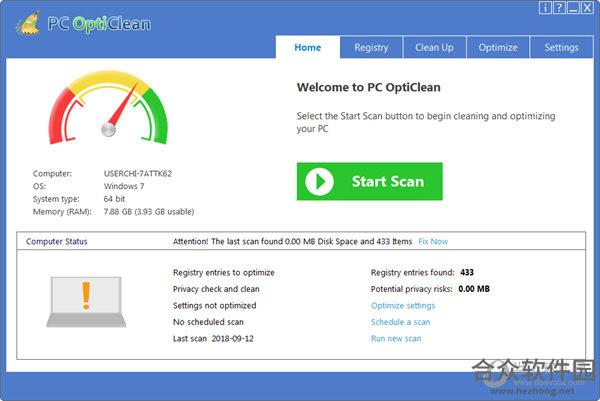Click the last scan date 2018-09-12

click(x=233, y=339)
